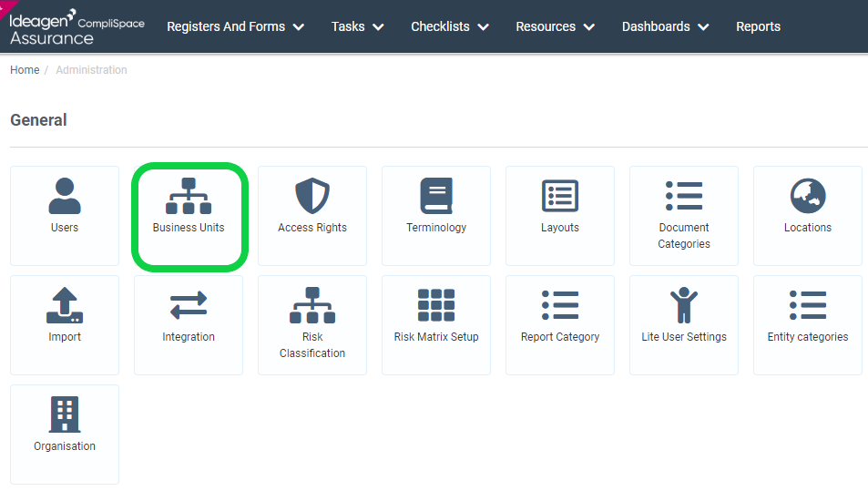This screenshot has height=491, width=868.
Task: Open Access Rights shield icon
Action: click(x=312, y=196)
